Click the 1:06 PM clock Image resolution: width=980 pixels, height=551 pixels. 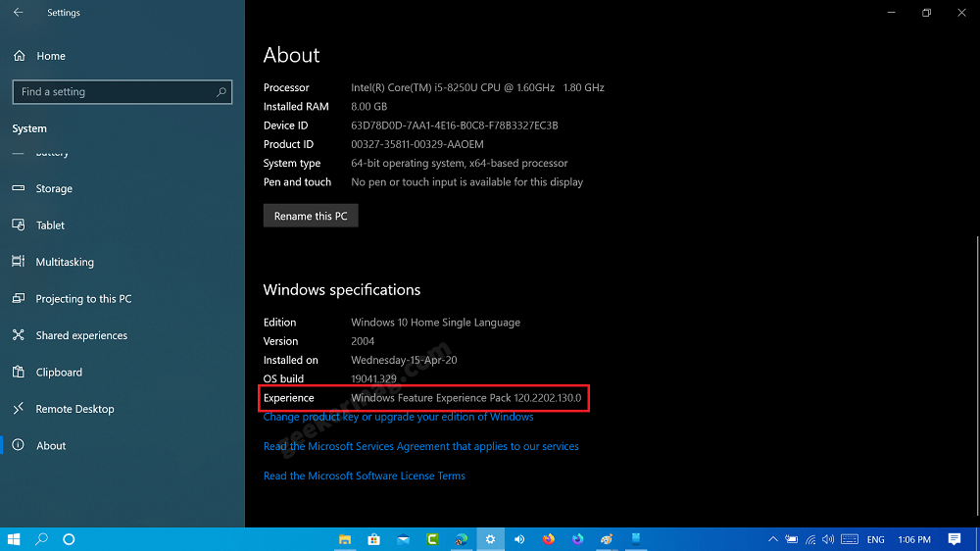pos(913,539)
